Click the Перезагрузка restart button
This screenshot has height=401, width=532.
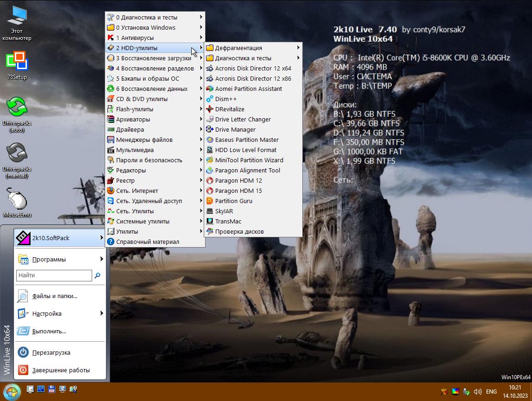51,352
